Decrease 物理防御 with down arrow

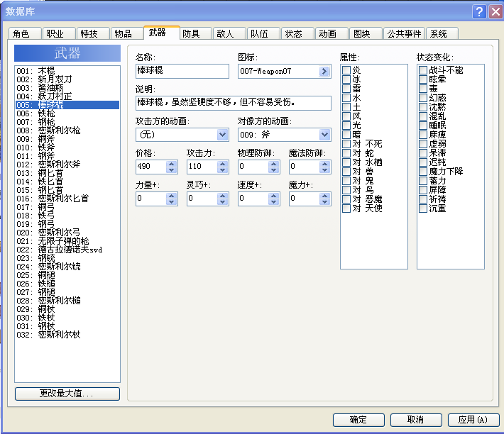tap(273, 170)
